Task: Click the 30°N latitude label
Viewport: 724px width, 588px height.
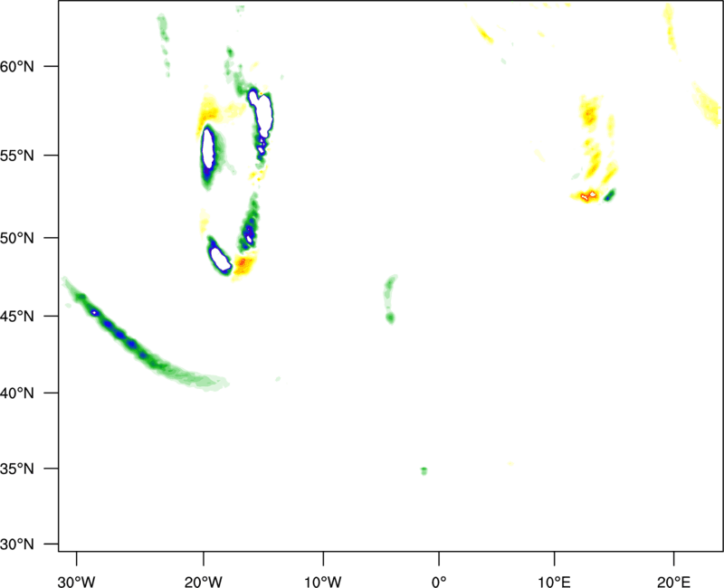Action: click(x=17, y=545)
